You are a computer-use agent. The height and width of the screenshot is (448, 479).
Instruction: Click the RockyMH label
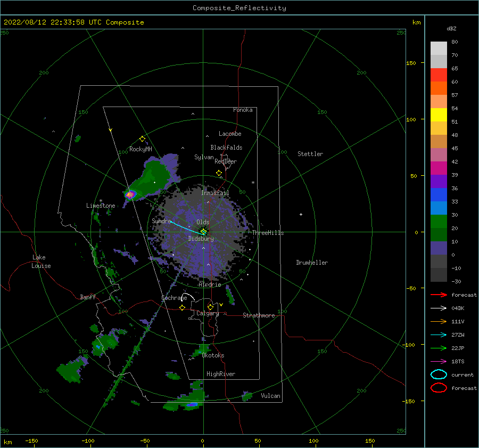point(141,149)
